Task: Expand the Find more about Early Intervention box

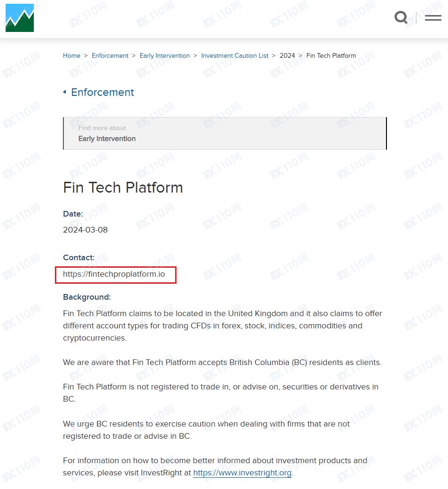Action: [224, 133]
